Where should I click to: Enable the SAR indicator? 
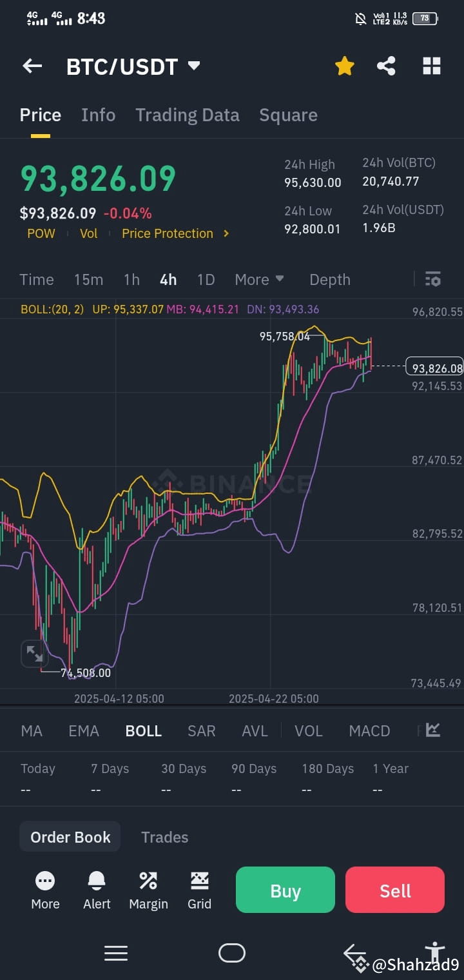[x=201, y=730]
